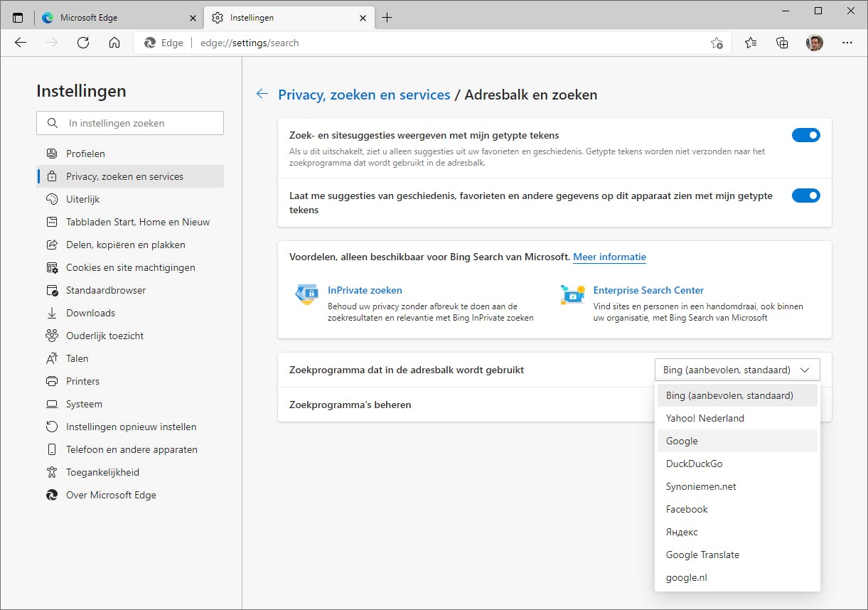
Task: Open Cookies en site machtigingen settings
Action: click(130, 267)
